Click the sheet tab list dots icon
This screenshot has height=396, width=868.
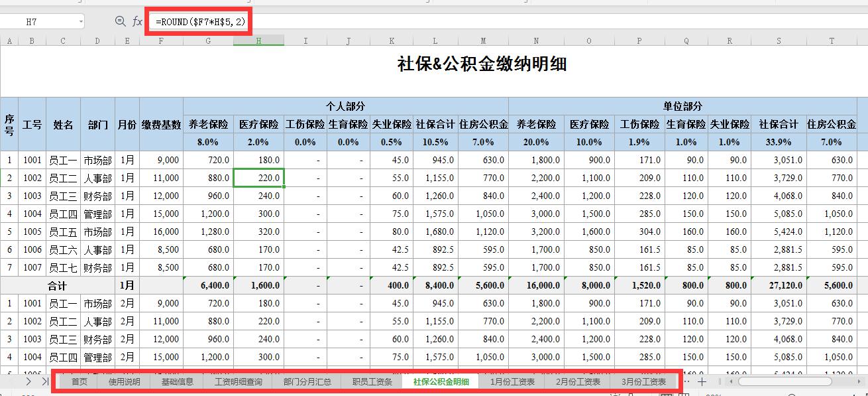(687, 381)
